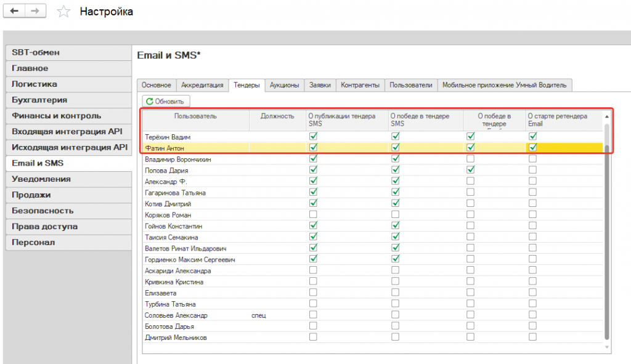Image resolution: width=631 pixels, height=364 pixels.
Task: Switch to the Аукционы tab
Action: pyautogui.click(x=284, y=85)
